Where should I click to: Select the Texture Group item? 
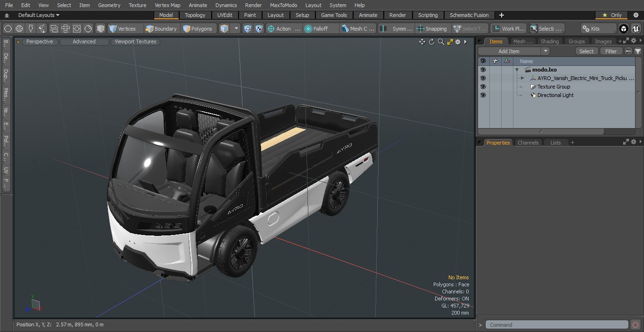[x=553, y=87]
